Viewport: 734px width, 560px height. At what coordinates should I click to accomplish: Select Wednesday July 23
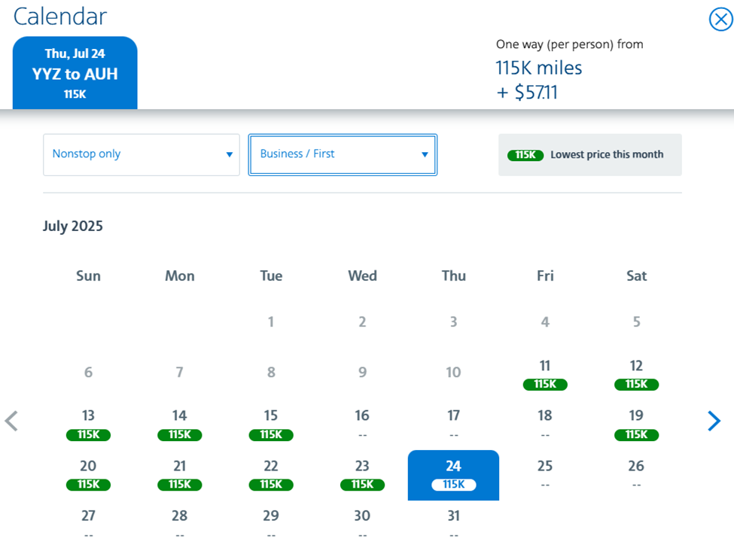point(362,475)
